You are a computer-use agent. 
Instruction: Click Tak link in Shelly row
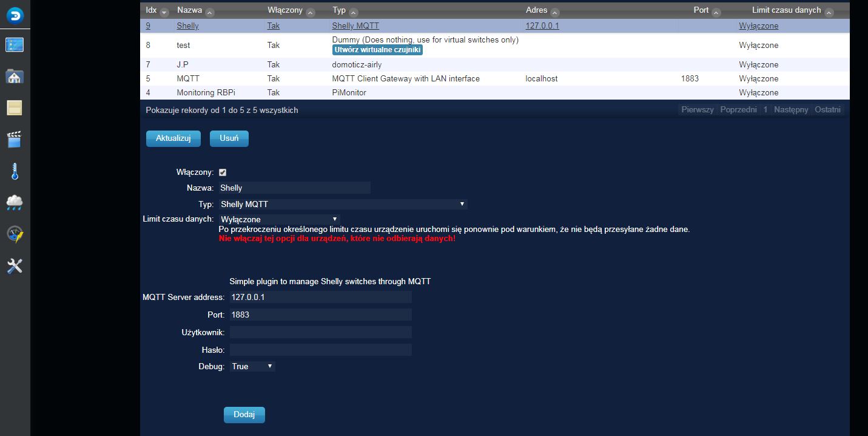(274, 26)
